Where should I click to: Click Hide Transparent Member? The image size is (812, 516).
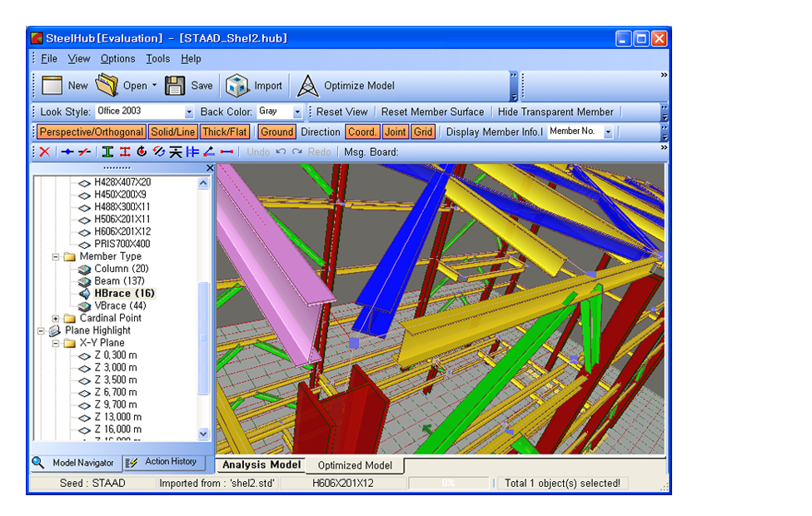[x=555, y=112]
